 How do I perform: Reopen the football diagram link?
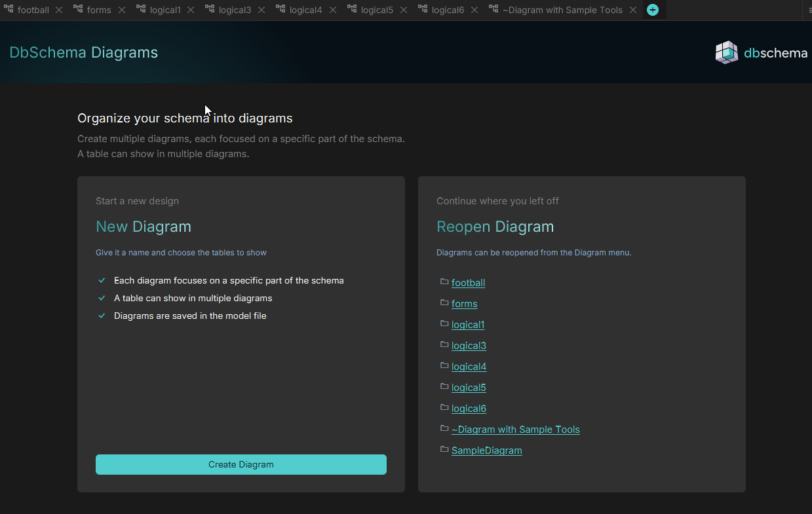coord(468,283)
